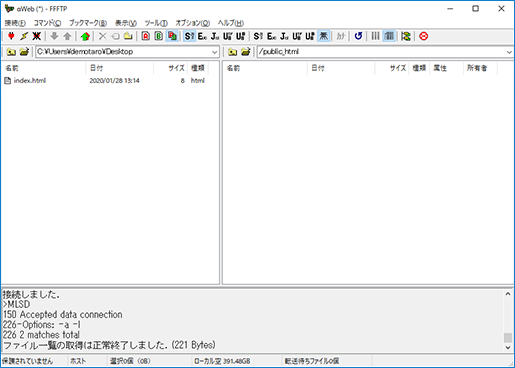The height and width of the screenshot is (368, 515).
Task: Click the Rename icon in toolbar
Action: pos(115,36)
